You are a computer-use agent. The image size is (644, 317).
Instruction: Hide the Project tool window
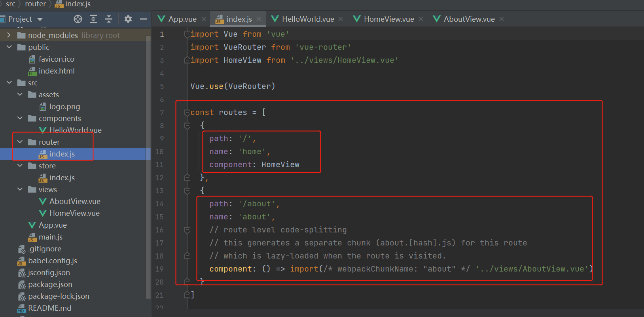pyautogui.click(x=144, y=19)
